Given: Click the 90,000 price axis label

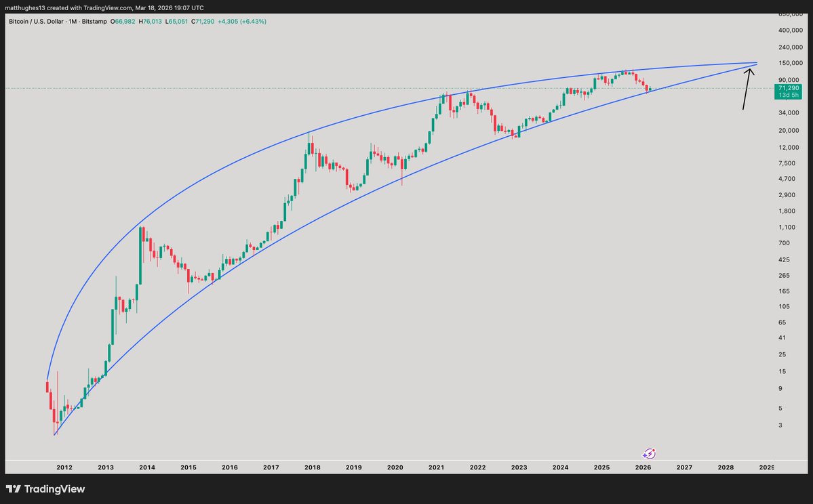Looking at the screenshot, I should click(790, 80).
